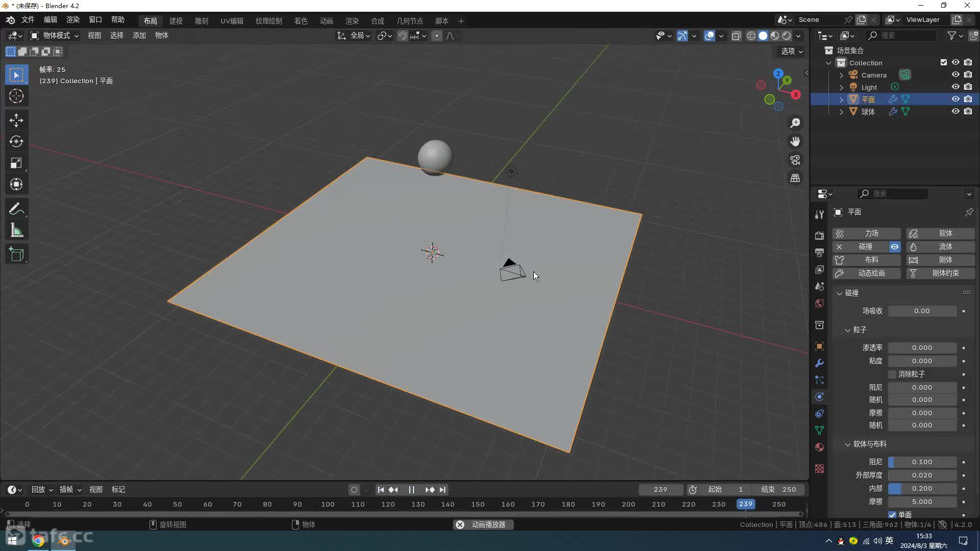Open the Particles properties tab
The height and width of the screenshot is (551, 980).
[x=819, y=380]
